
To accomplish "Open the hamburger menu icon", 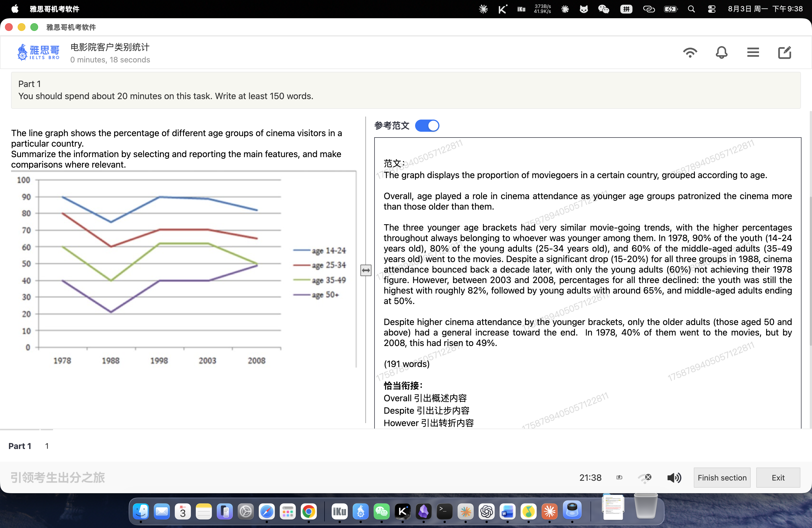I will [x=753, y=52].
